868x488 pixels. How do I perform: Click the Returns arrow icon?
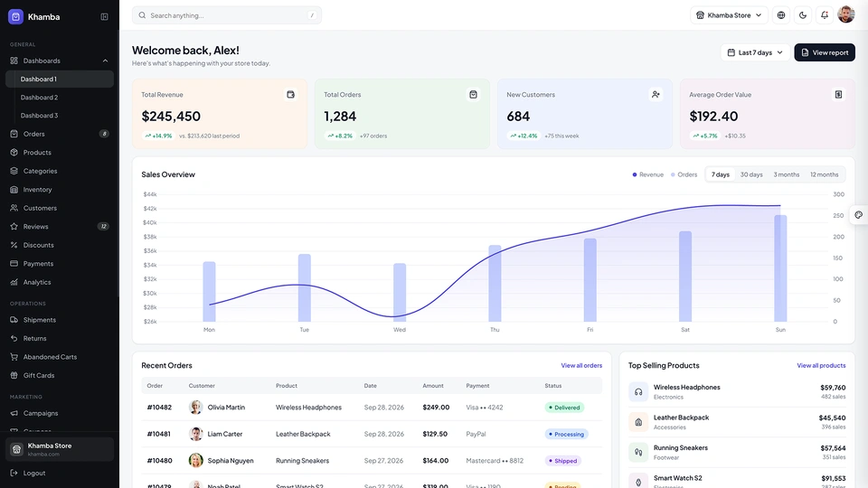[14, 339]
